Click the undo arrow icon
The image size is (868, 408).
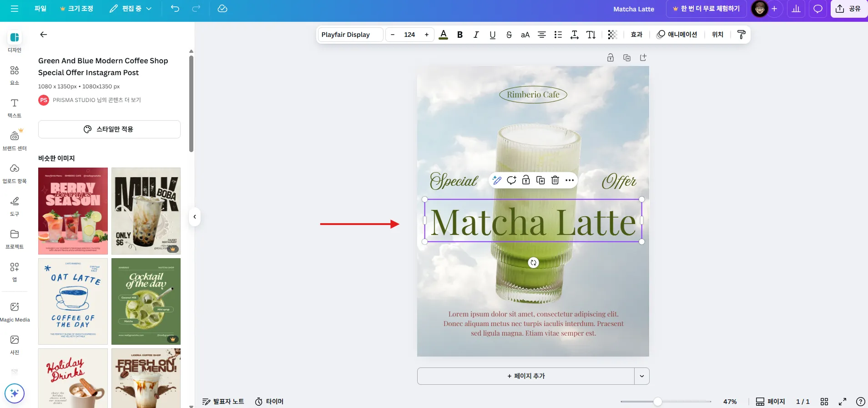[175, 9]
